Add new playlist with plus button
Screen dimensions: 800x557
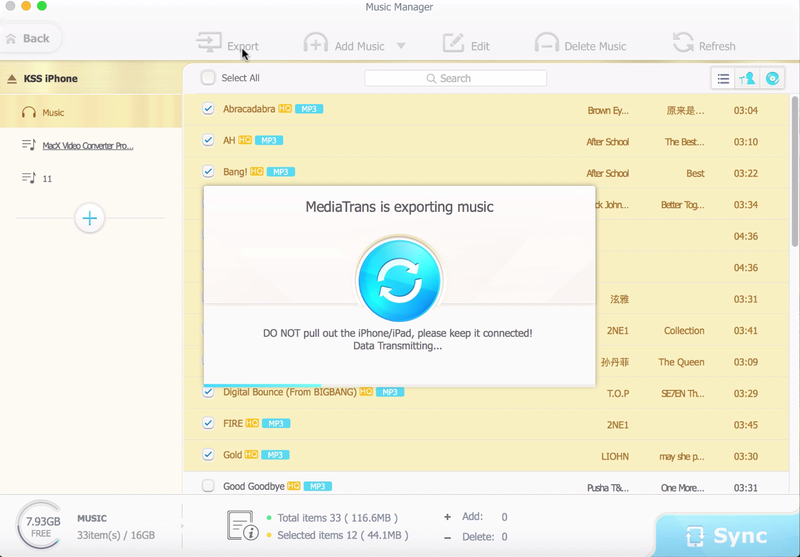pyautogui.click(x=90, y=218)
